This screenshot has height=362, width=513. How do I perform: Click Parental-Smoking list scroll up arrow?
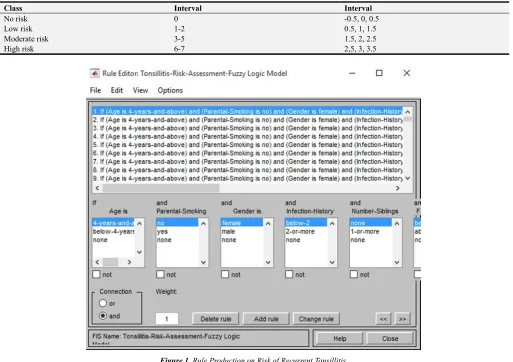(204, 223)
